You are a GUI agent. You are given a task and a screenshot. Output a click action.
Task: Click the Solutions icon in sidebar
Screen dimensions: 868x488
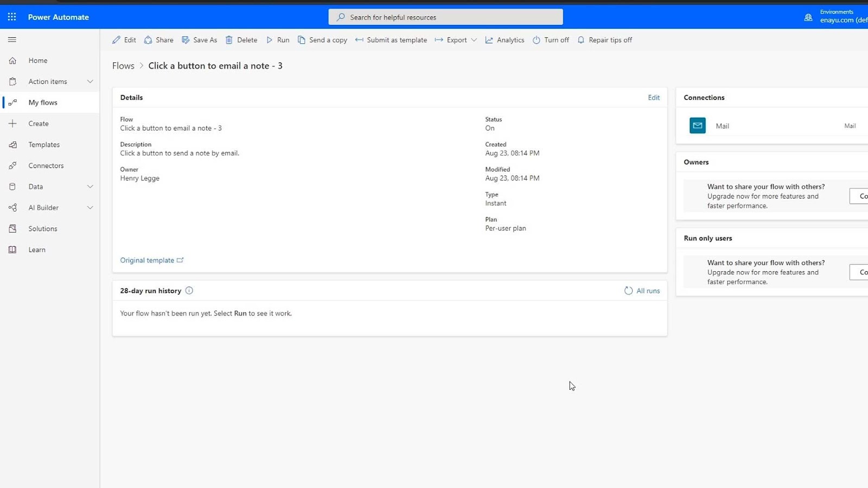point(12,229)
